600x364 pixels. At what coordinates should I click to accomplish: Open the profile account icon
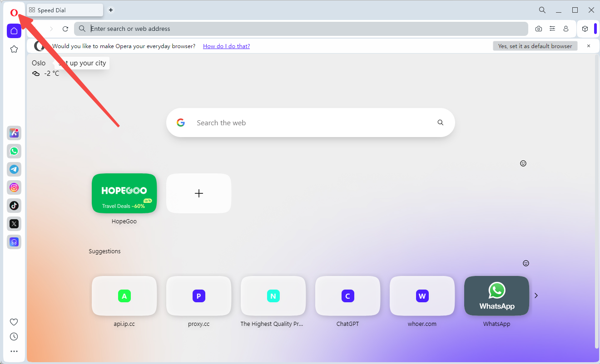tap(566, 29)
